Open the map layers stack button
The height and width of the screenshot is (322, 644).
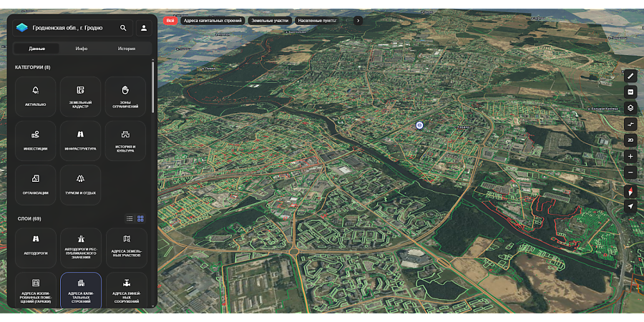tap(630, 108)
